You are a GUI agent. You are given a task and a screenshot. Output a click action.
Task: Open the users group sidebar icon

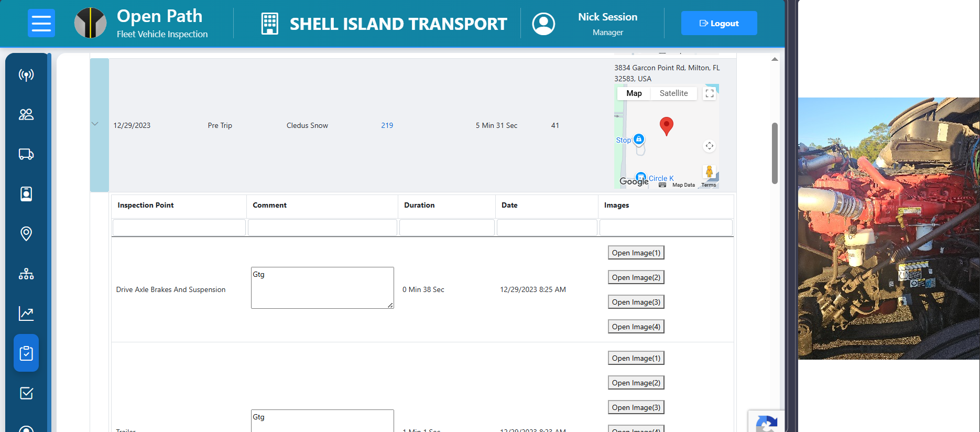[26, 114]
